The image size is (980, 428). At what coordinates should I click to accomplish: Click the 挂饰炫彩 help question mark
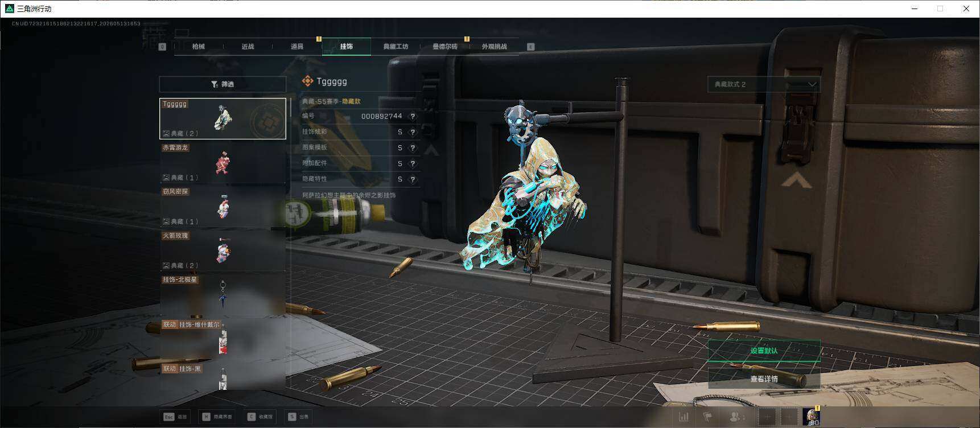[413, 132]
